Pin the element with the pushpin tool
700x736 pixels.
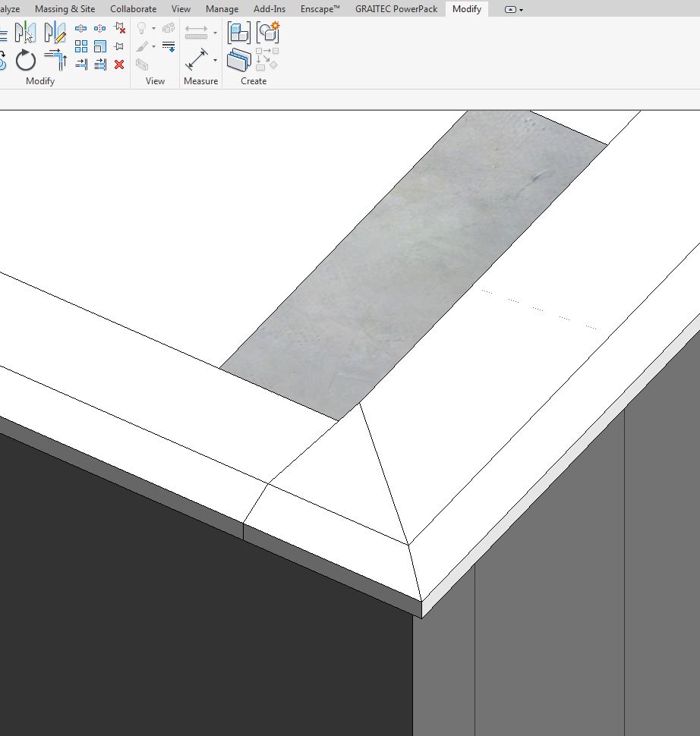(118, 46)
